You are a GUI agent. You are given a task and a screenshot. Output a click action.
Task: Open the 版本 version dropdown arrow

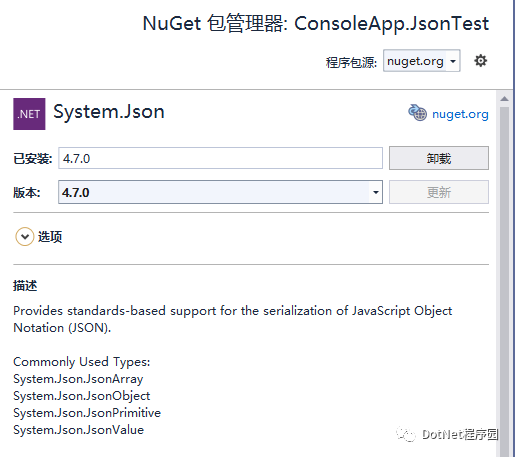pyautogui.click(x=376, y=192)
